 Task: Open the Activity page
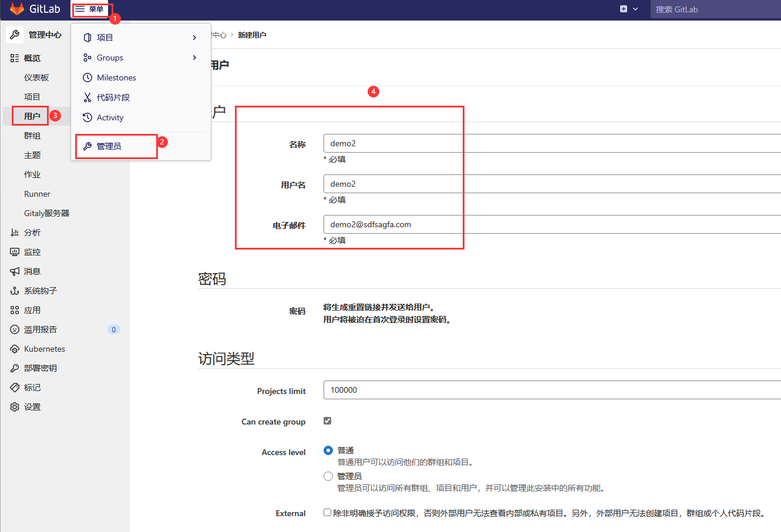(110, 117)
